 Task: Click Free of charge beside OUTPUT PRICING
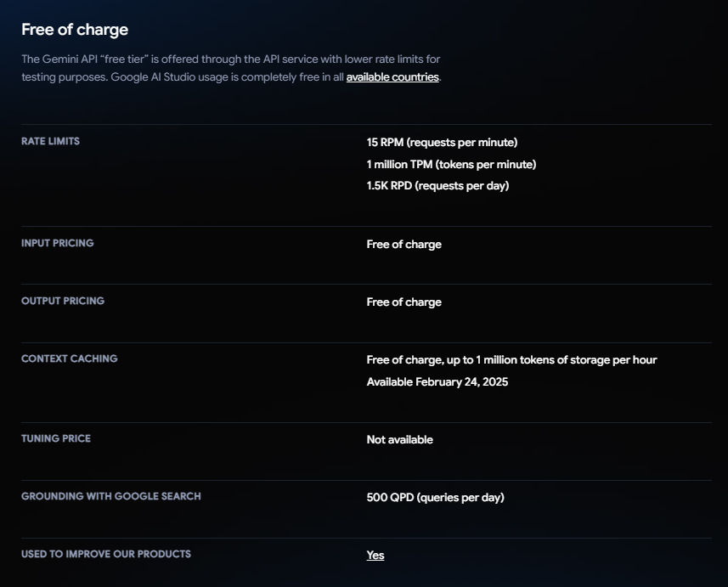[x=404, y=302]
